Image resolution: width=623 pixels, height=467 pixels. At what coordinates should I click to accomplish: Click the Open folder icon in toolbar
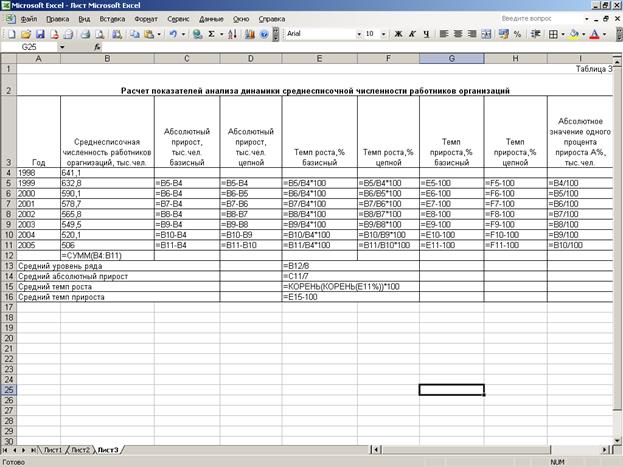pyautogui.click(x=26, y=34)
